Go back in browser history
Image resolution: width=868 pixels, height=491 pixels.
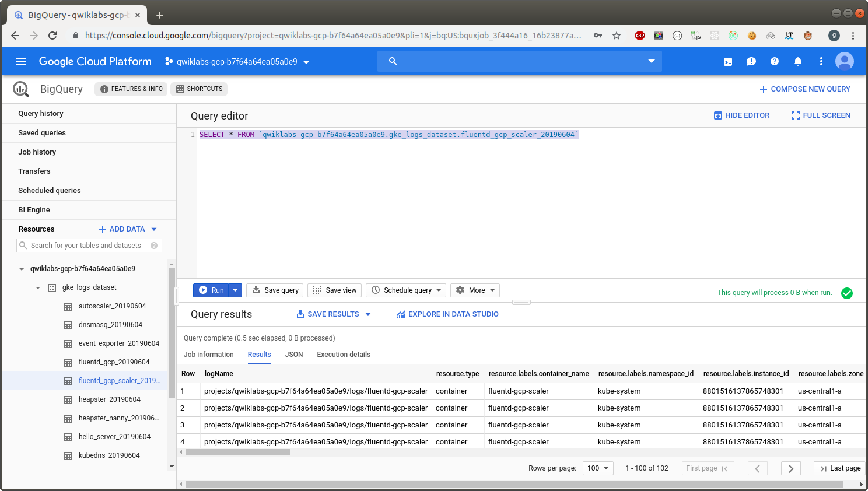click(15, 36)
